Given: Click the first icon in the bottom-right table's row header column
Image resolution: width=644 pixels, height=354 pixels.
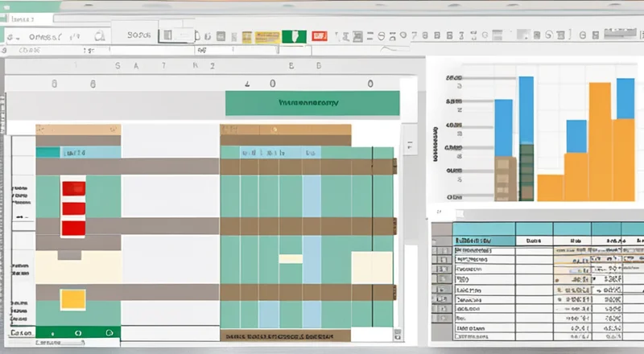Looking at the screenshot, I should 442,251.
